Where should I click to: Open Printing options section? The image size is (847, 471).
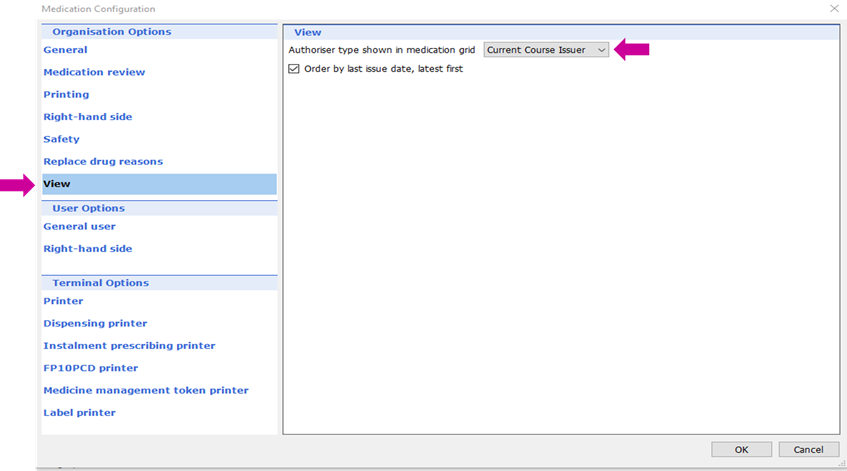[66, 95]
